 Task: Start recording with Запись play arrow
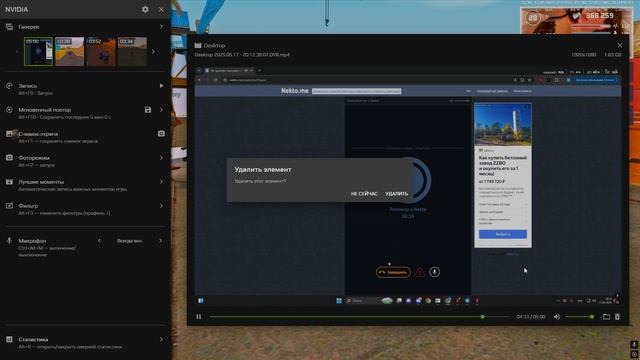[161, 86]
